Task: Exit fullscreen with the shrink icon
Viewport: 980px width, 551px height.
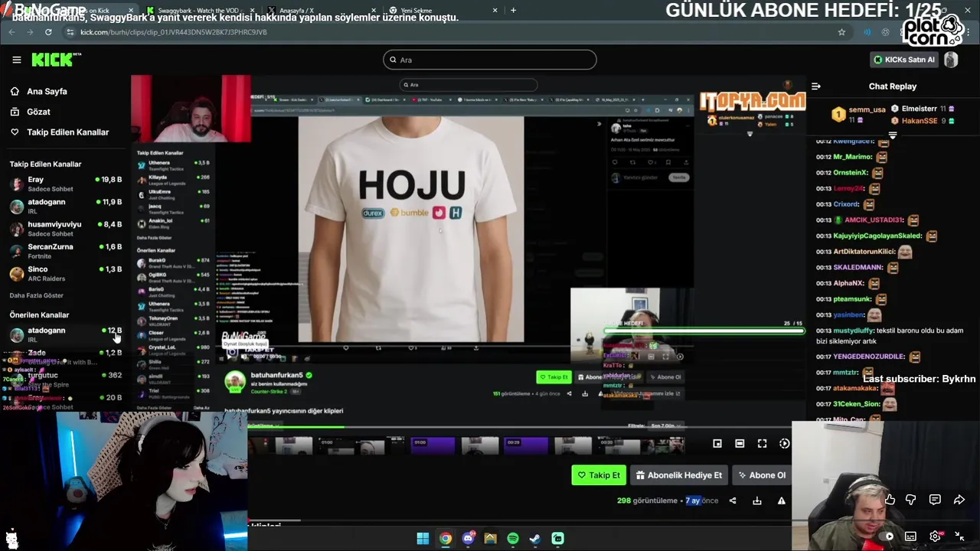Action: coord(959,536)
